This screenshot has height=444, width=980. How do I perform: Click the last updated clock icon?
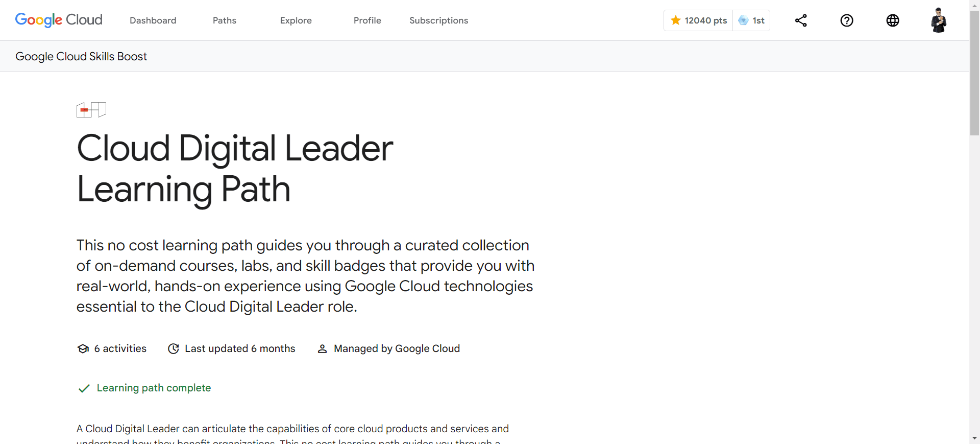tap(174, 348)
